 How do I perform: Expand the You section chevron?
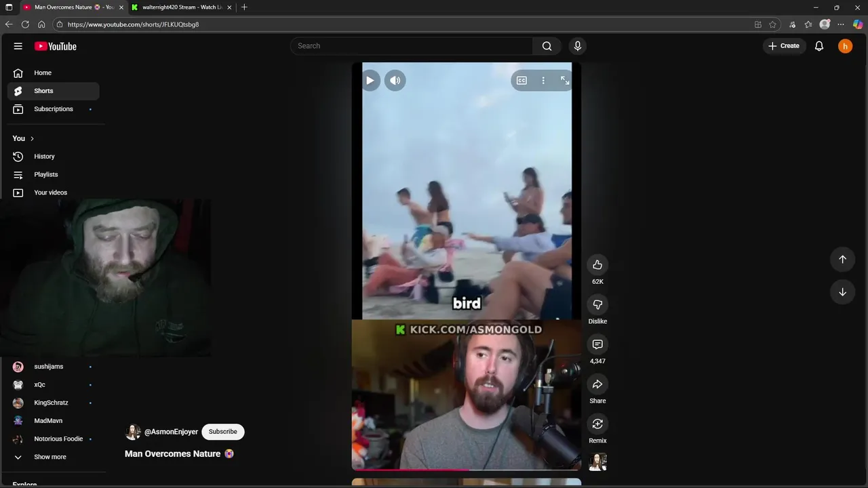pyautogui.click(x=31, y=138)
